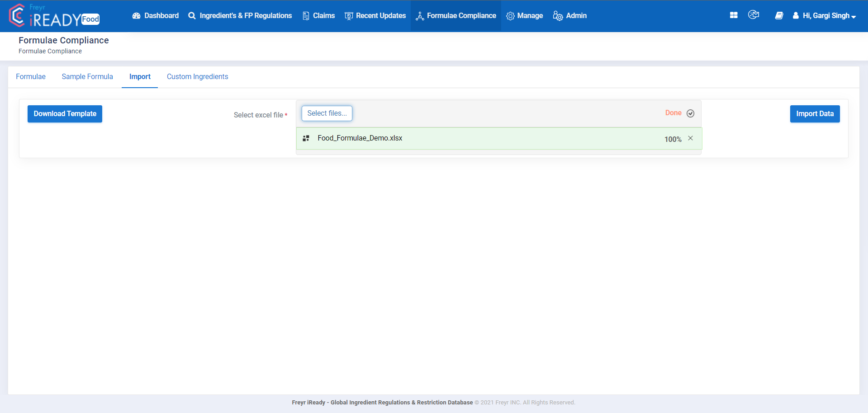Click the Recent Updates icon
Image resolution: width=868 pixels, height=413 pixels.
[x=348, y=15]
